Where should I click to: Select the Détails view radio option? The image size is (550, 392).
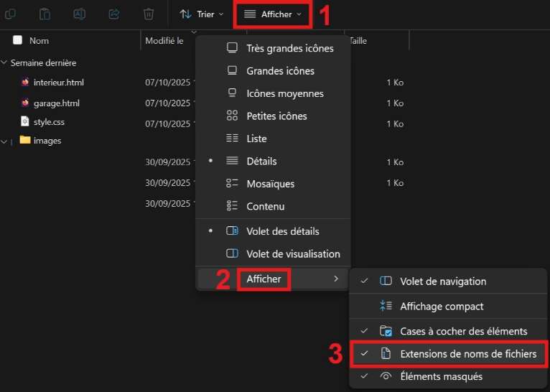pyautogui.click(x=261, y=162)
